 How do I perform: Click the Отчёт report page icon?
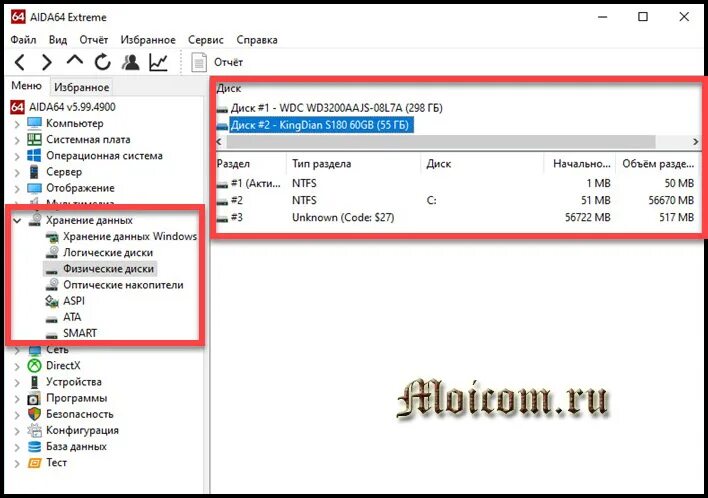pos(199,62)
